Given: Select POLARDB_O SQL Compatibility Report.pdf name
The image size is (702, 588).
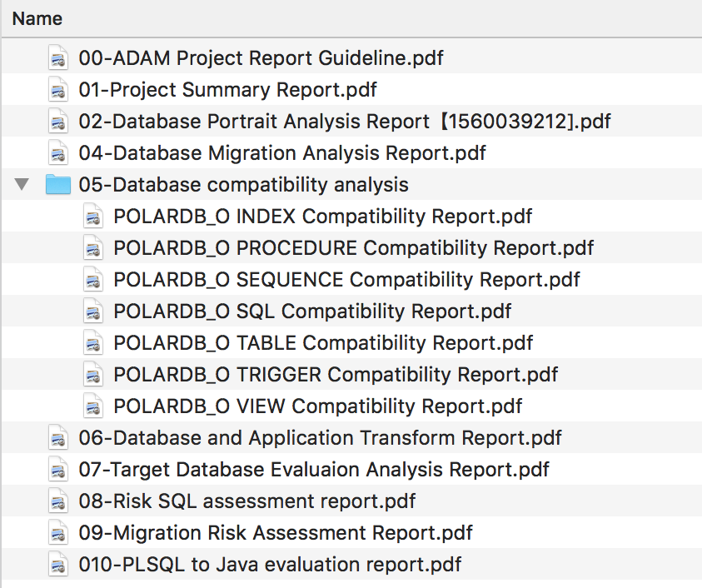Looking at the screenshot, I should [x=312, y=311].
